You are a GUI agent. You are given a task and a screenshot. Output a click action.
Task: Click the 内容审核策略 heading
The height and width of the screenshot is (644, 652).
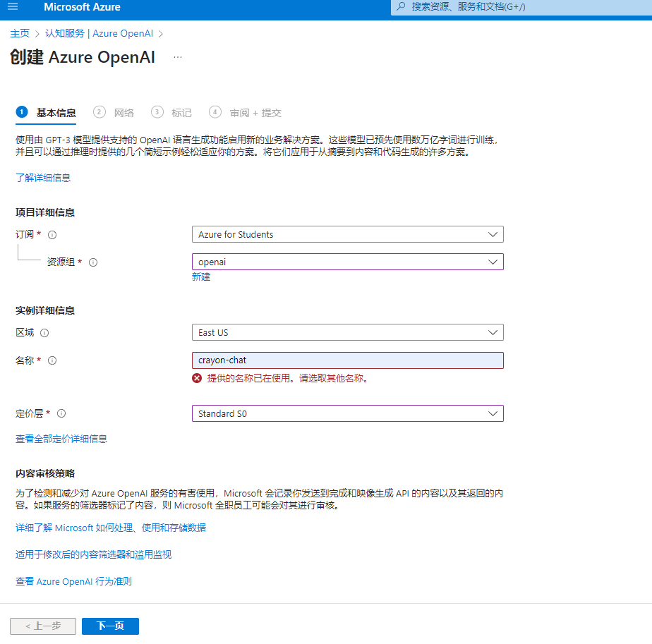coord(45,473)
